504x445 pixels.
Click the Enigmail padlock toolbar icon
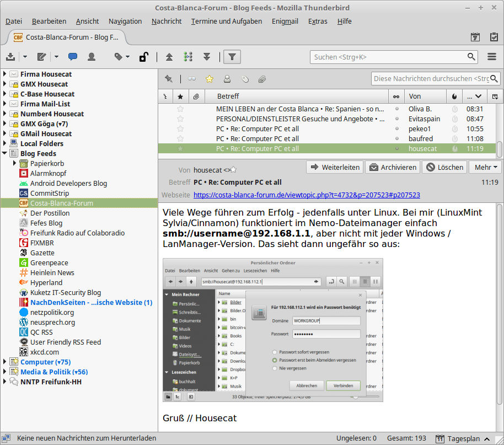point(143,57)
